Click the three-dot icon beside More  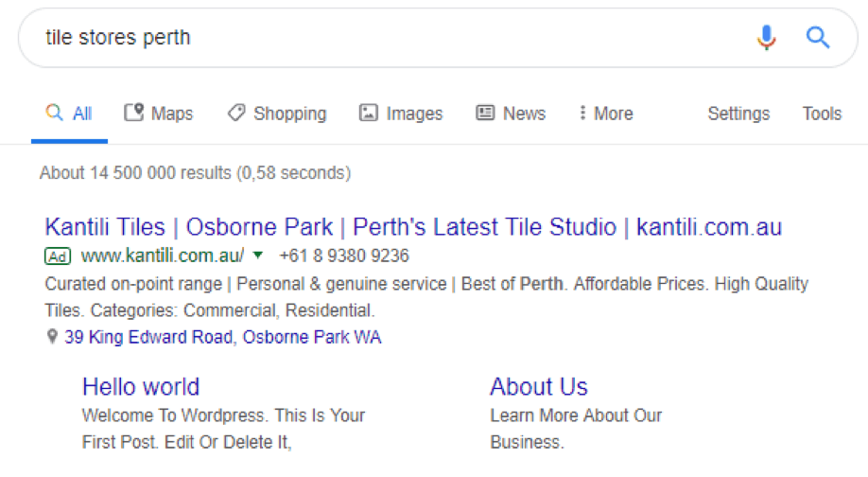pyautogui.click(x=582, y=113)
